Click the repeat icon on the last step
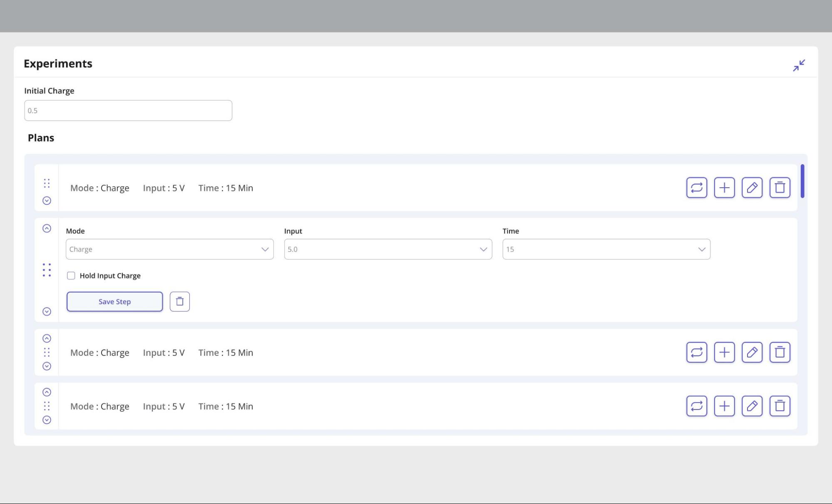 [x=696, y=406]
